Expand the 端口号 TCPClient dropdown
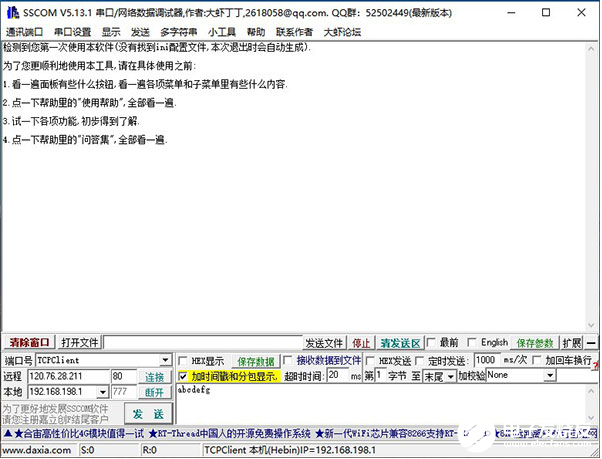 [165, 360]
